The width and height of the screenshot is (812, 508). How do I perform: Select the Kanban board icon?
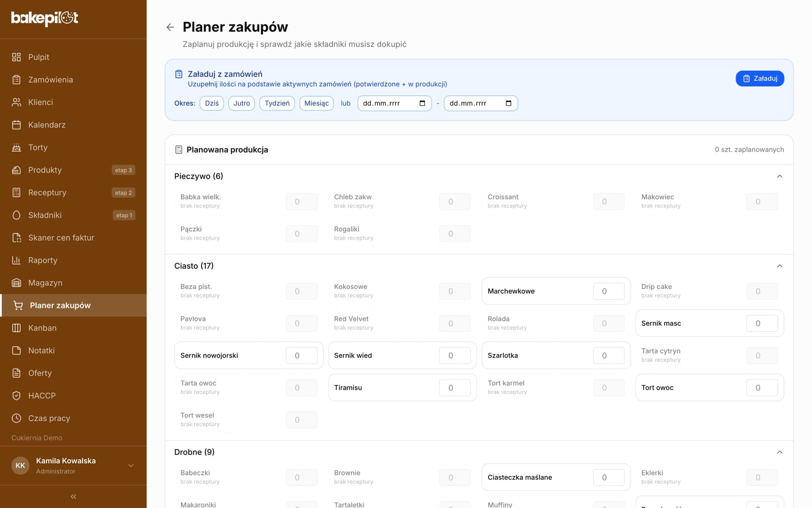click(17, 328)
